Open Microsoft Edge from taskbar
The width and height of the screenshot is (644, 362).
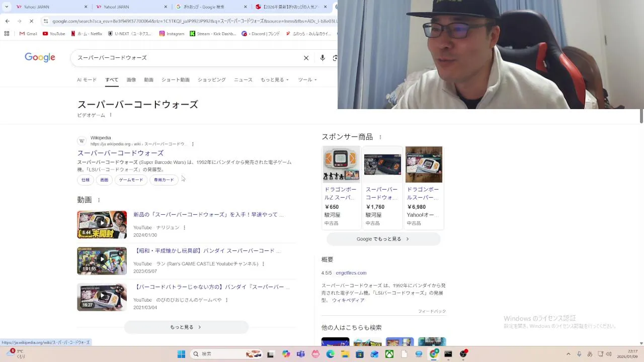click(330, 354)
